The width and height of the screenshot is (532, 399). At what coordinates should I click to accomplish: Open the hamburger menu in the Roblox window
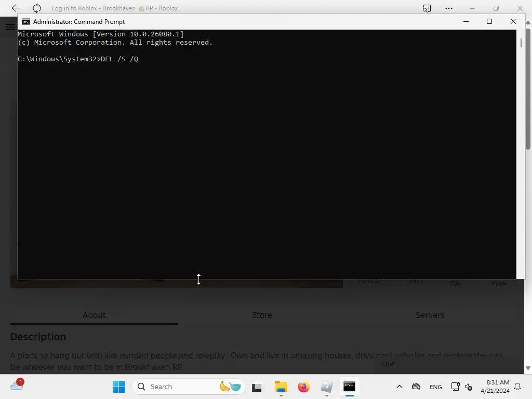point(10,27)
